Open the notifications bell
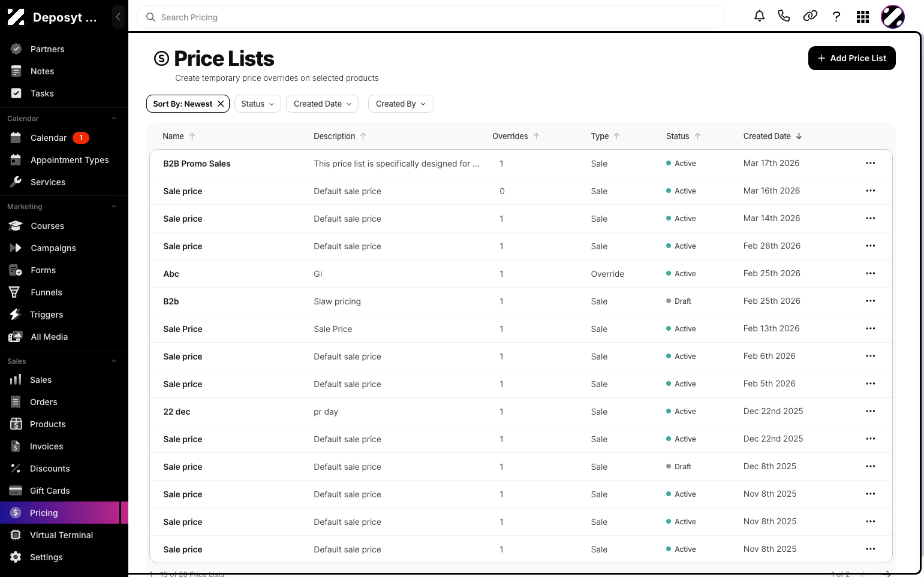The height and width of the screenshot is (577, 924). click(759, 16)
